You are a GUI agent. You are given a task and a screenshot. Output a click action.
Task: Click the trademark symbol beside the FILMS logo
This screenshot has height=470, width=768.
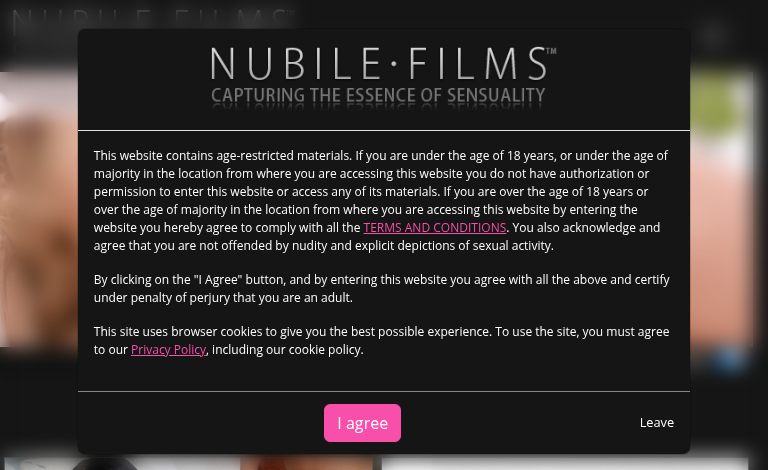click(x=551, y=51)
